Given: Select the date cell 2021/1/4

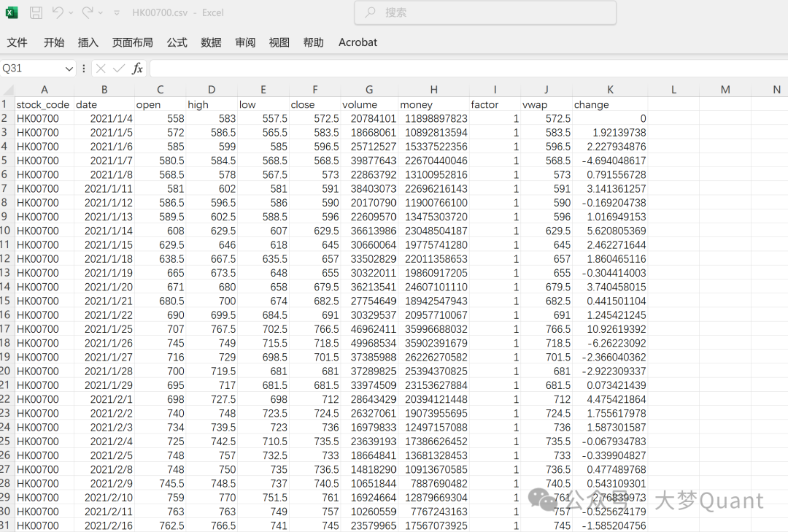Looking at the screenshot, I should [x=104, y=119].
